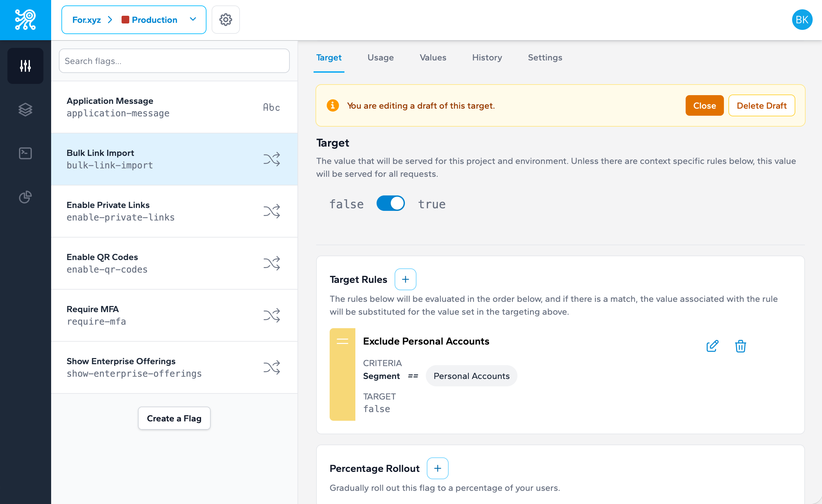Navigate to For.xyz in the breadcrumb
The image size is (822, 504).
pos(87,20)
